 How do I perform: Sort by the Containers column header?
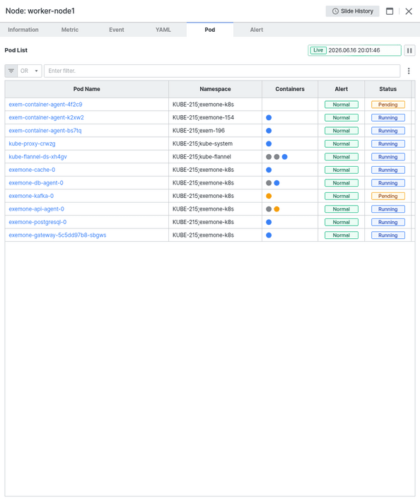tap(290, 89)
